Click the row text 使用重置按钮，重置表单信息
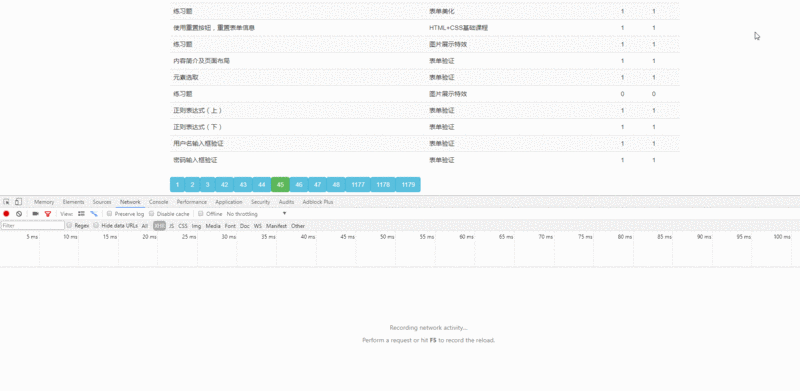This screenshot has height=391, width=800. [214, 28]
